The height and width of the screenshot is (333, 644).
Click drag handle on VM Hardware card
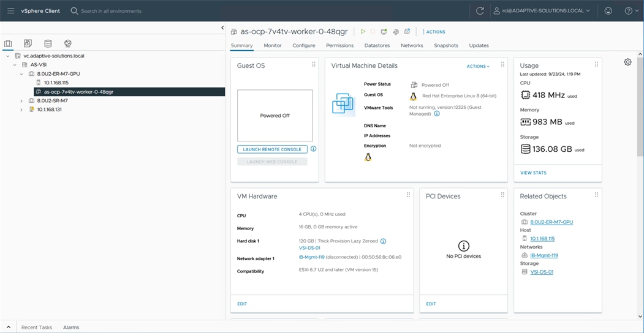click(408, 195)
